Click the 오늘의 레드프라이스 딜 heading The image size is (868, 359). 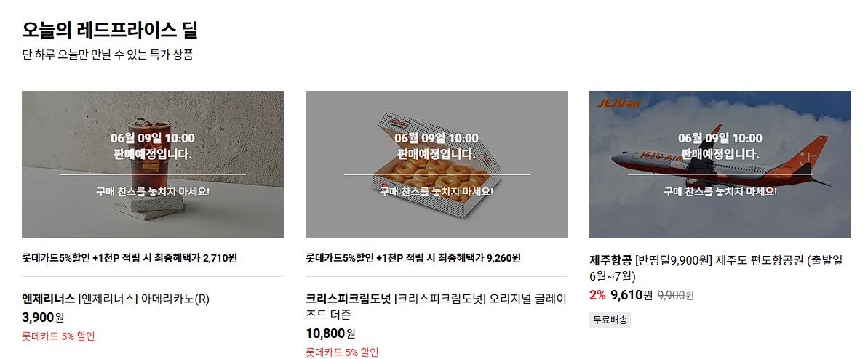110,30
